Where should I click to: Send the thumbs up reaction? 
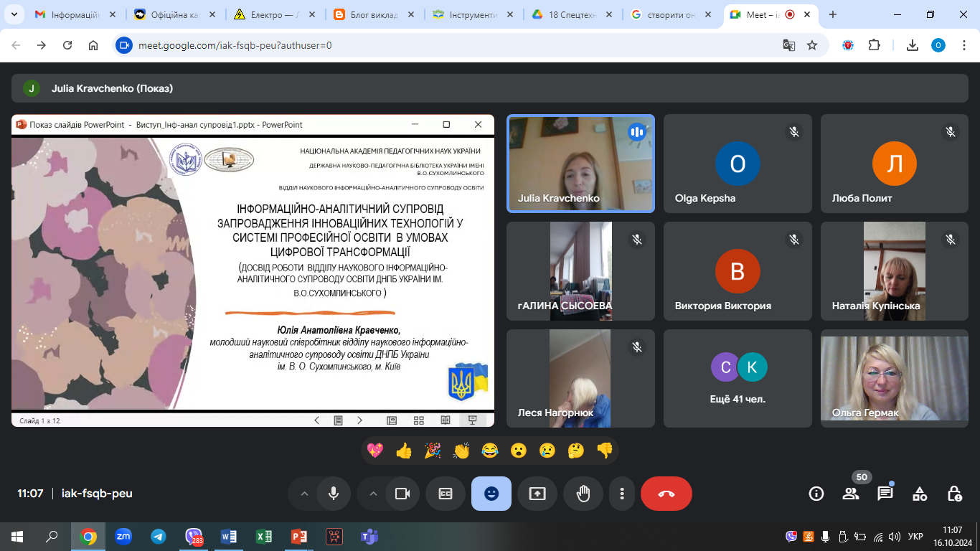pos(404,451)
